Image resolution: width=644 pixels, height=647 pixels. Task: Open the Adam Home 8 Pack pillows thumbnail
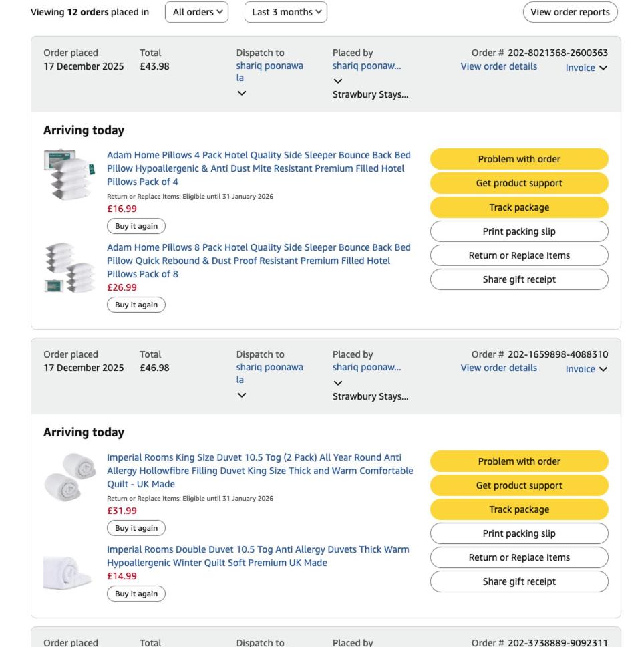[69, 267]
